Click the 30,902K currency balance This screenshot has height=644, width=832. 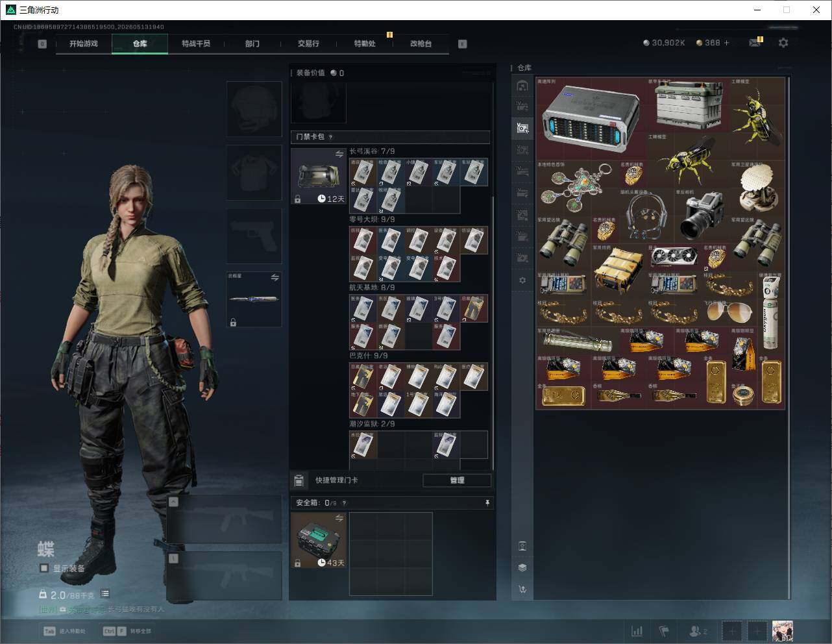664,43
